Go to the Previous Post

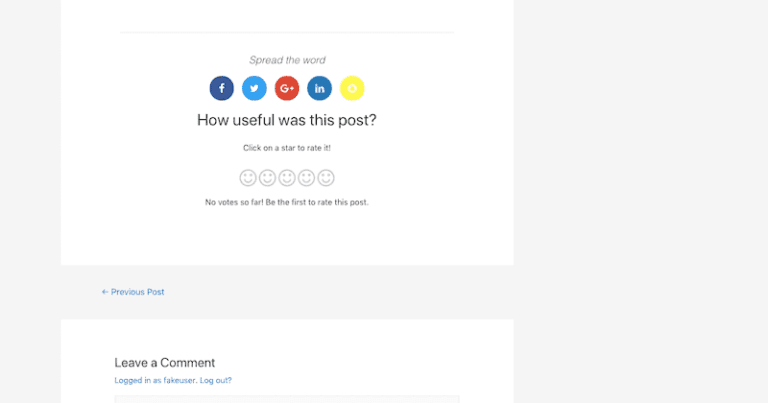(x=133, y=292)
